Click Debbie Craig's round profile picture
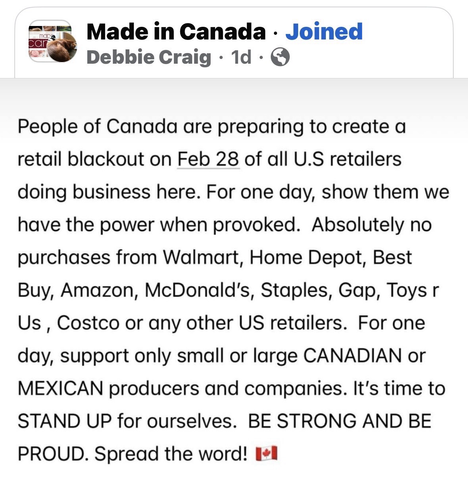The image size is (468, 491). (62, 47)
